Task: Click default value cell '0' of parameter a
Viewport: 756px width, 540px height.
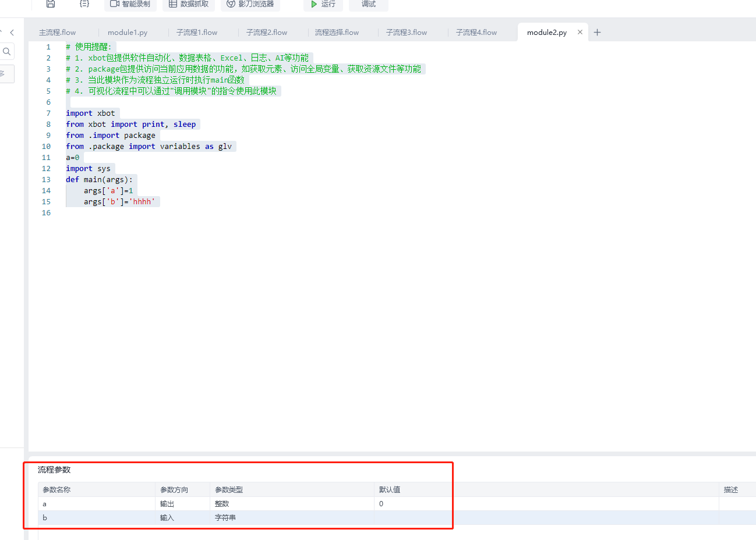Action: click(546, 504)
